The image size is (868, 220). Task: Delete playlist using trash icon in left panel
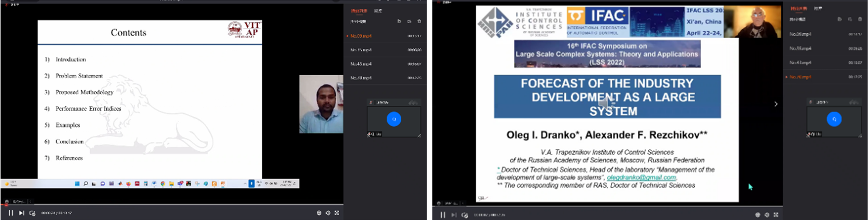click(419, 21)
